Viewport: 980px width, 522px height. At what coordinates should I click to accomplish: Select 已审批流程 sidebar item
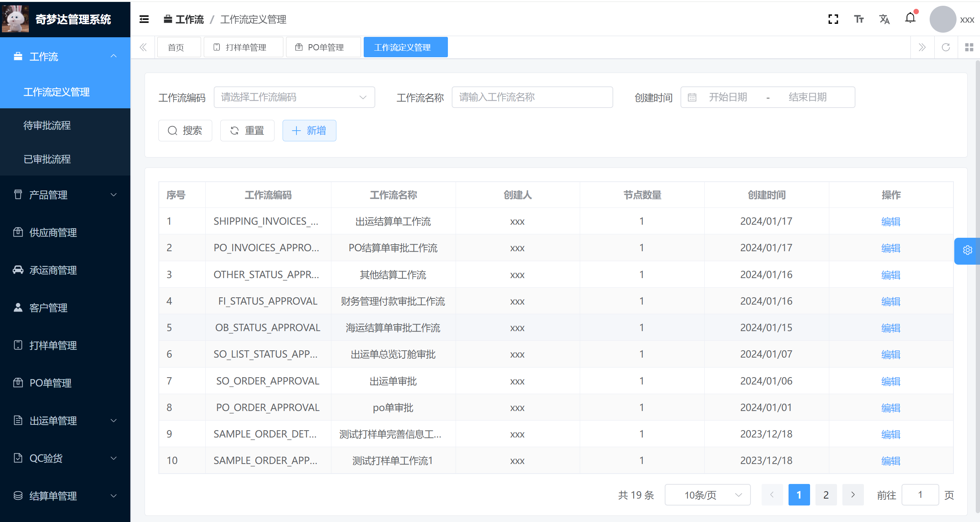(65, 159)
